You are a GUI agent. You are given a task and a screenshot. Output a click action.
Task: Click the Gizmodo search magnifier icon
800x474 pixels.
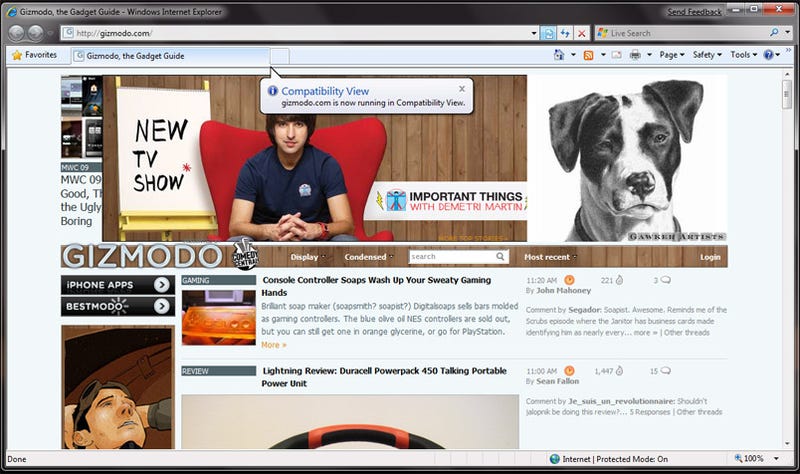tap(501, 257)
